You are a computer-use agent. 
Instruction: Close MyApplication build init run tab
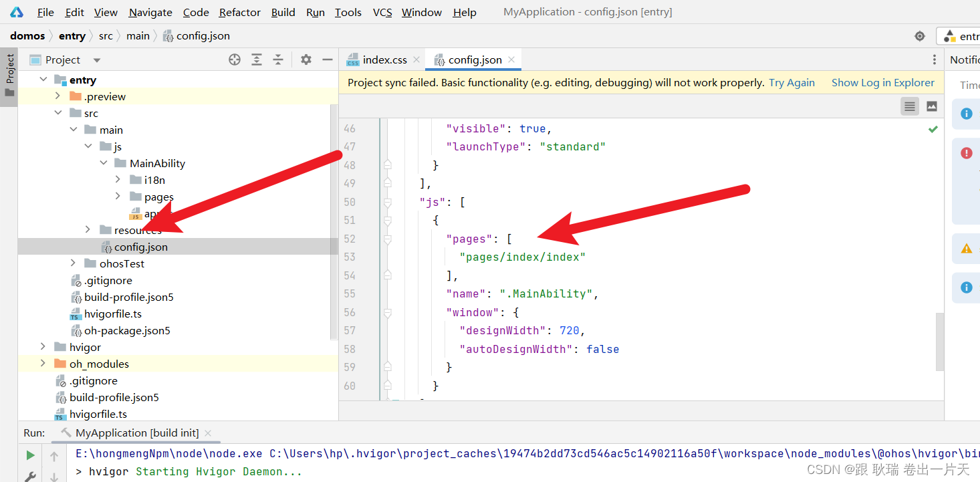208,433
